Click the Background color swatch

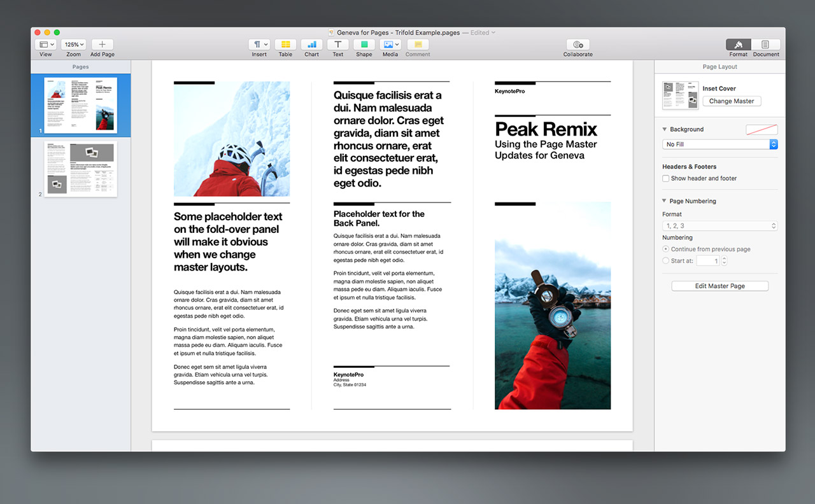pos(762,130)
